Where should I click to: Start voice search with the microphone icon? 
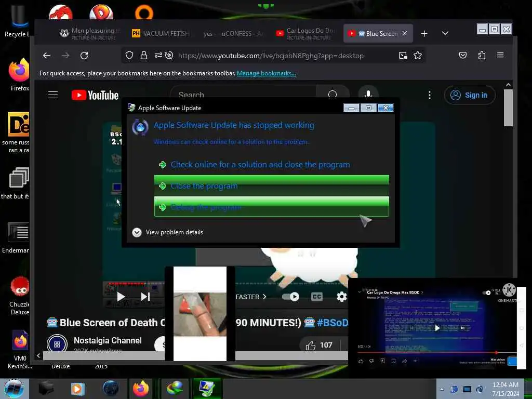click(x=368, y=95)
